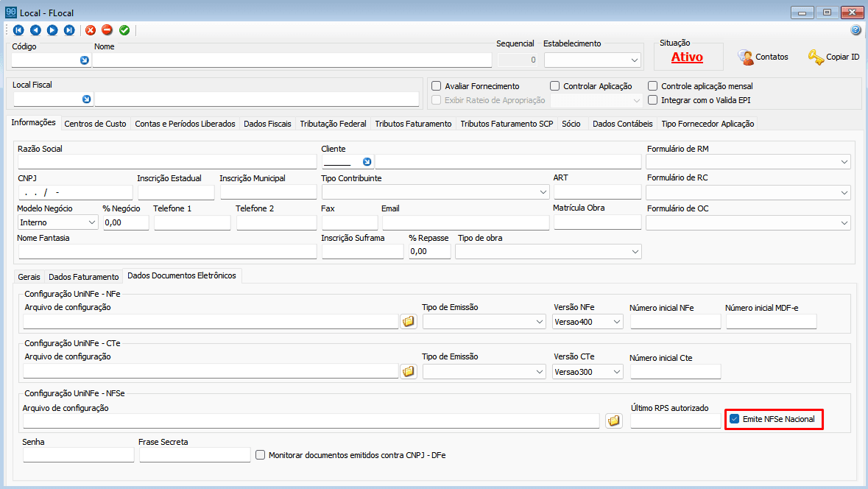Click the Inscrição Estadual field
The width and height of the screenshot is (868, 489).
(176, 192)
